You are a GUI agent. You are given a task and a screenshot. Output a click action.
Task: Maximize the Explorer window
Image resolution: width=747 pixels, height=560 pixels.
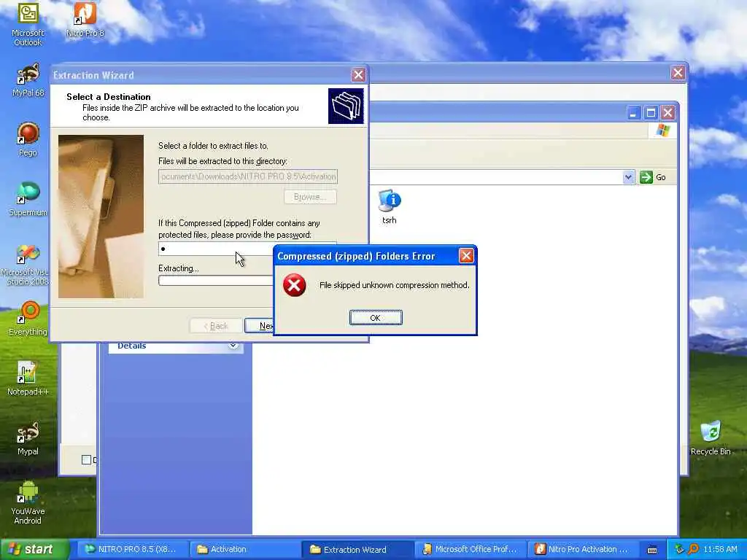pos(651,113)
